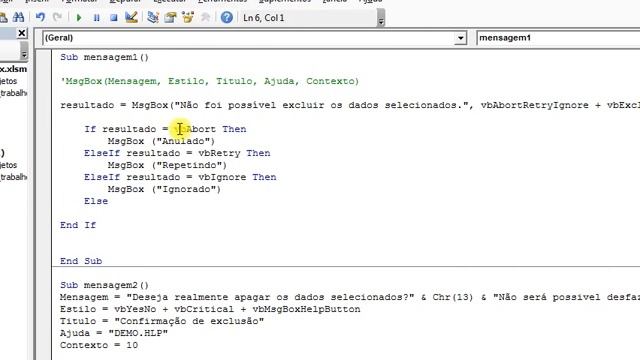The width and height of the screenshot is (640, 360).
Task: Click the 'resultado = MsgBox(' assignment line
Action: [x=350, y=105]
